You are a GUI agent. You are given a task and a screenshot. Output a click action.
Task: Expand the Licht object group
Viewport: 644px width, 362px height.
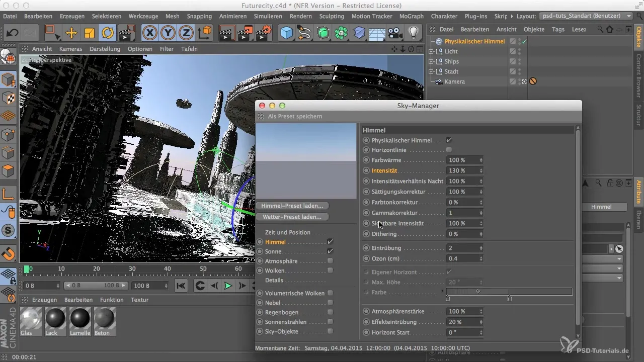point(431,52)
